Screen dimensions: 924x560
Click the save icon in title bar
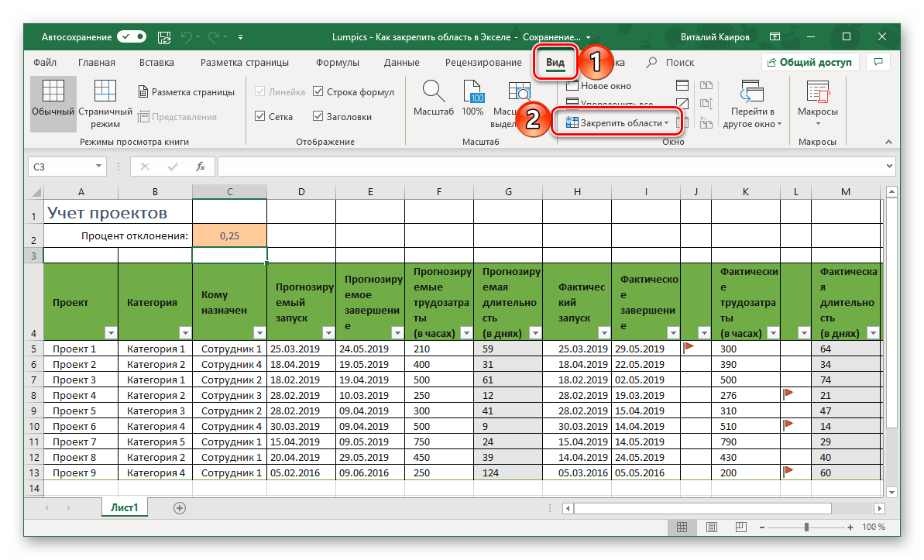coord(163,37)
